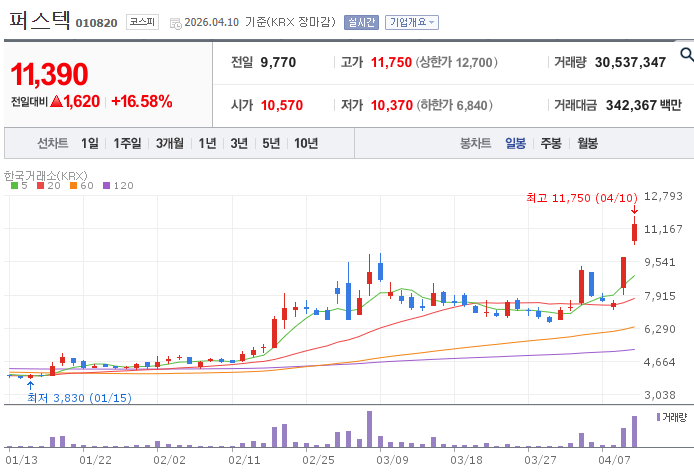Screen dimensions: 694x473
Task: Switch to 일봉 candle chart
Action: click(515, 143)
